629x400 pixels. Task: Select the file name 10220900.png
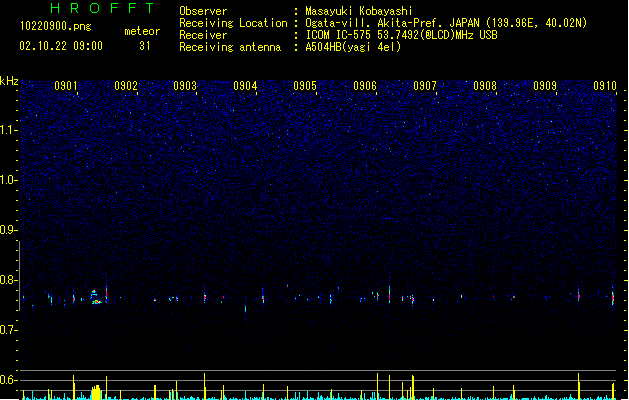coord(56,27)
